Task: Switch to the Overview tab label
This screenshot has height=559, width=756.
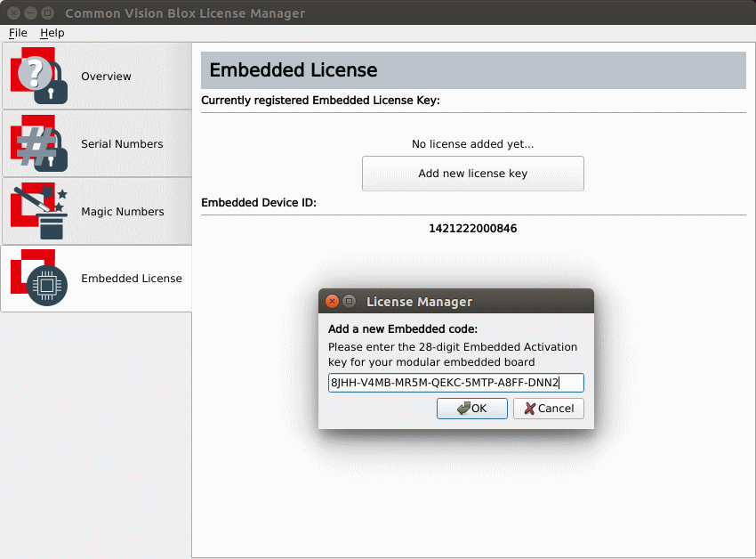Action: click(x=106, y=77)
